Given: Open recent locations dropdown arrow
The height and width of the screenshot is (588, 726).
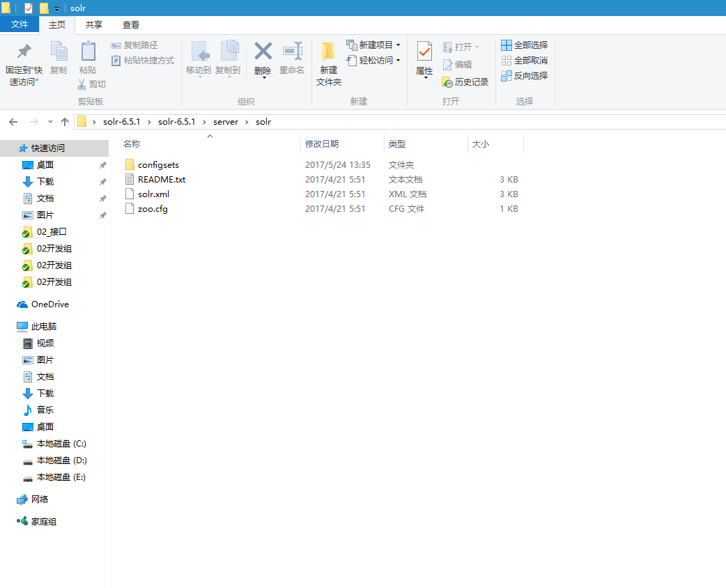Looking at the screenshot, I should 50,122.
